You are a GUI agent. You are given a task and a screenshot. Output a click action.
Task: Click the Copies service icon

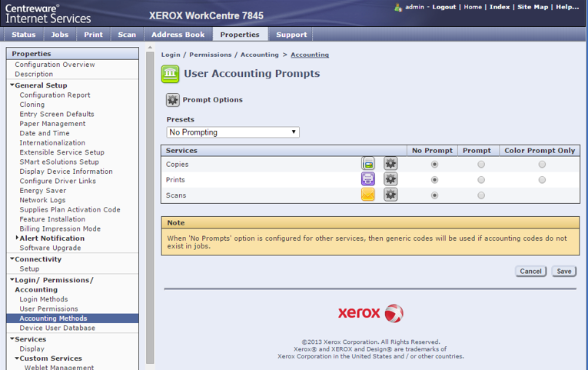coord(368,164)
